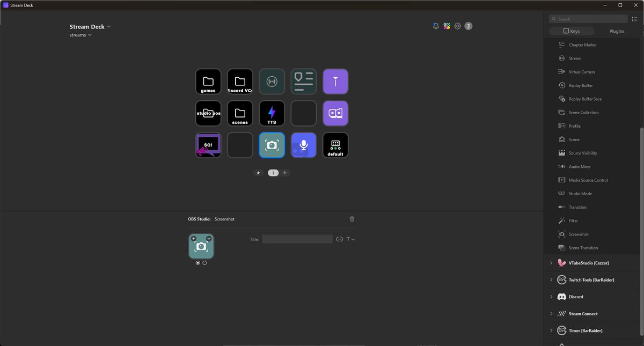Select the Virtual Camera action
Viewport: 644px width, 346px height.
[582, 71]
